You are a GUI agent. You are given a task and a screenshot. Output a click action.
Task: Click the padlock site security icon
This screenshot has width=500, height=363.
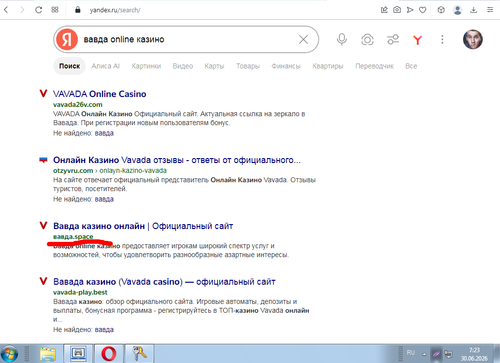[78, 10]
